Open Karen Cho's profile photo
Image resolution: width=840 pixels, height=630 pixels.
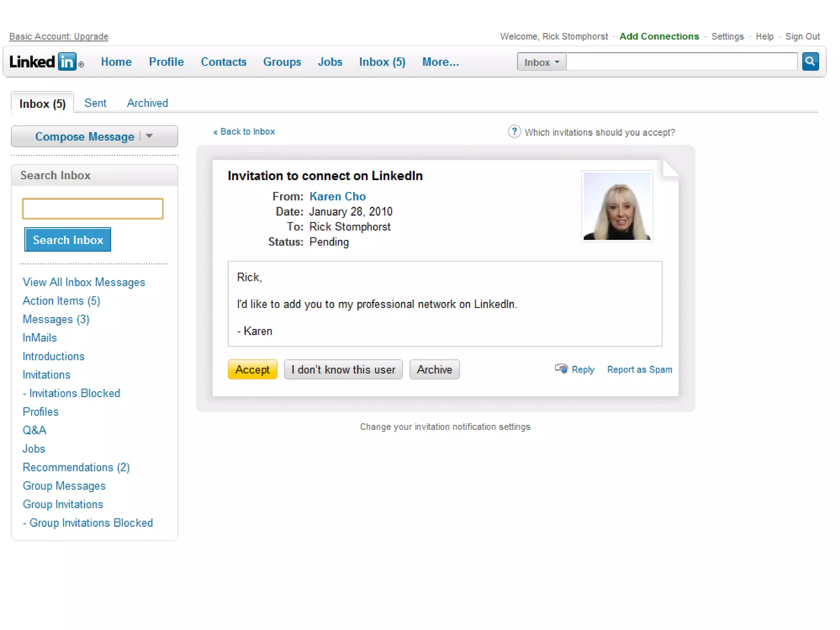tap(617, 206)
